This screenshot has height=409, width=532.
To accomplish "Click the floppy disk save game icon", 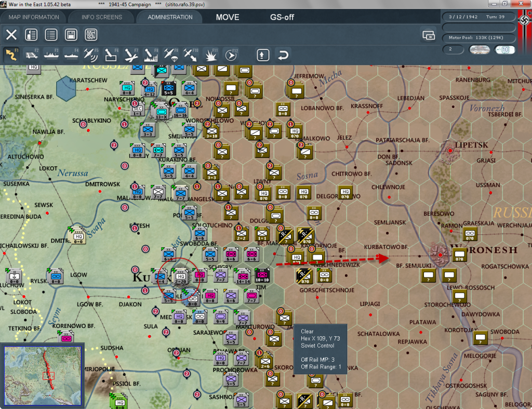I will point(71,35).
